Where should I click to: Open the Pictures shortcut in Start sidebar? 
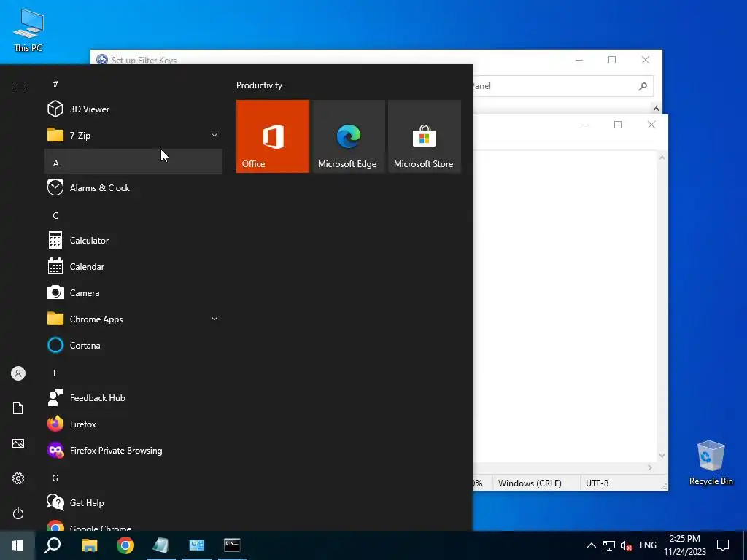18,443
